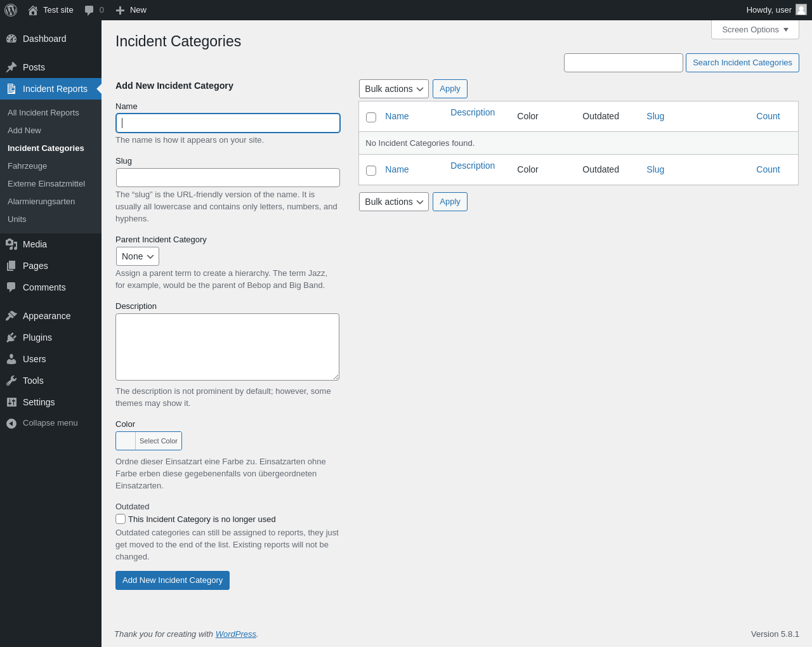Open the comments bubble icon in admin bar
Image resolution: width=812 pixels, height=647 pixels.
(x=89, y=10)
